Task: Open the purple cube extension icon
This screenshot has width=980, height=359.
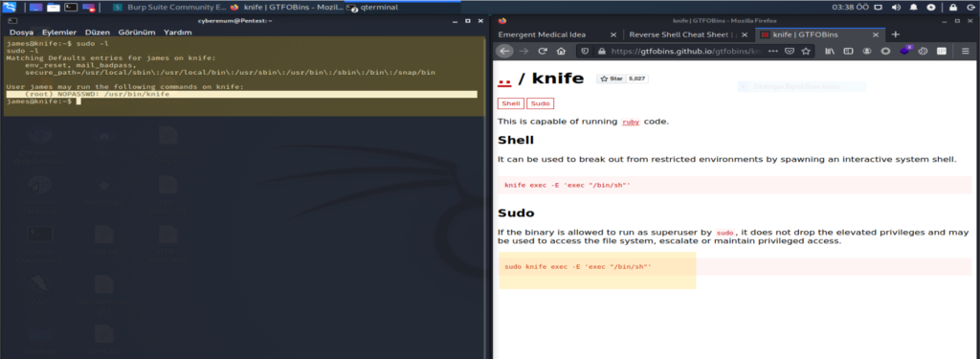Action: pos(904,50)
